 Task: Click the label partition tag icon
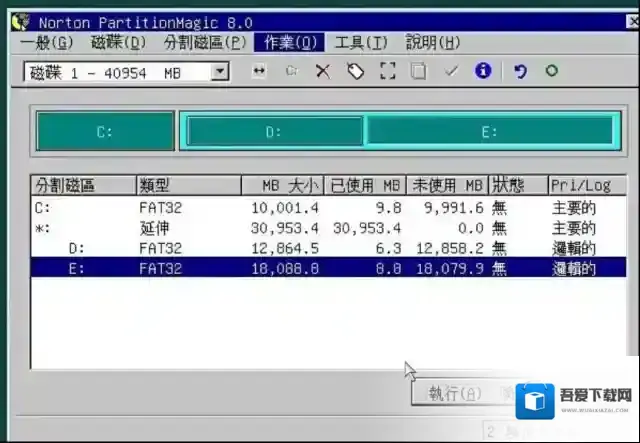point(356,71)
